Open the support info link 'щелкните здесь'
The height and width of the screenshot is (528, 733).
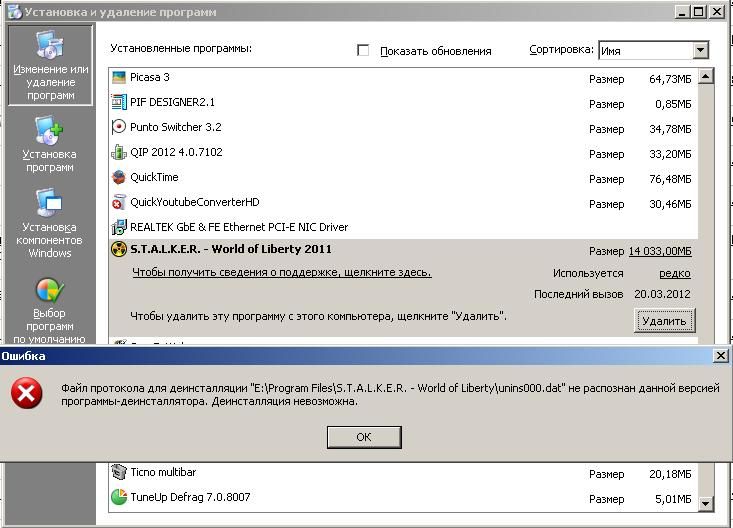(x=282, y=272)
